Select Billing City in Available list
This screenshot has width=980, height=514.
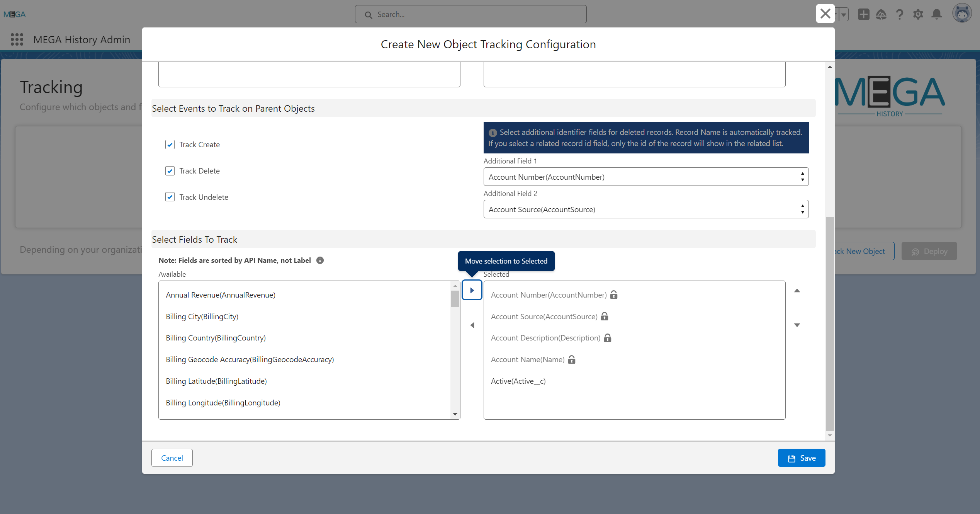(x=202, y=317)
